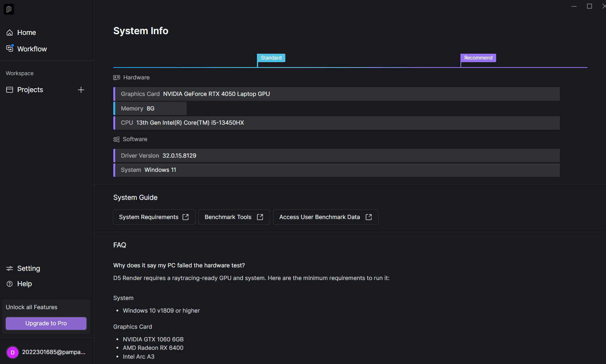Click the purple D user avatar
606x364 pixels.
coord(12,352)
